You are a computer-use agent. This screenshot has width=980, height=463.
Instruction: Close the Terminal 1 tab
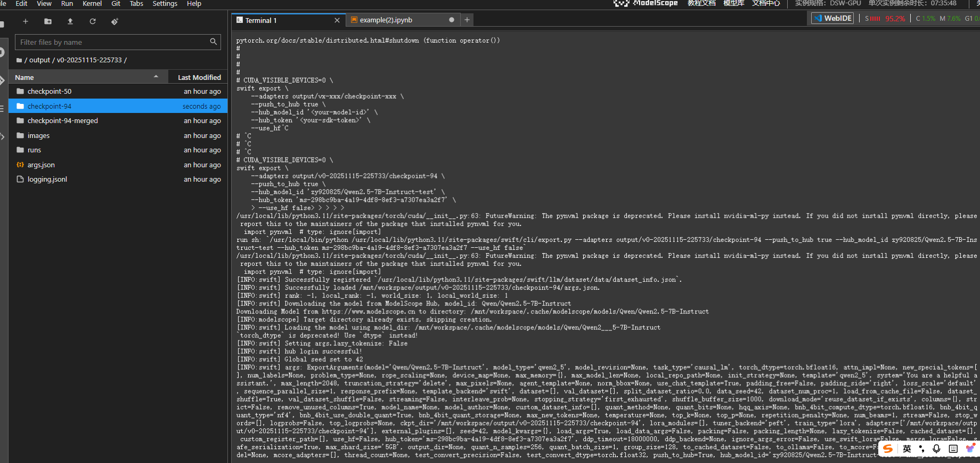point(337,20)
